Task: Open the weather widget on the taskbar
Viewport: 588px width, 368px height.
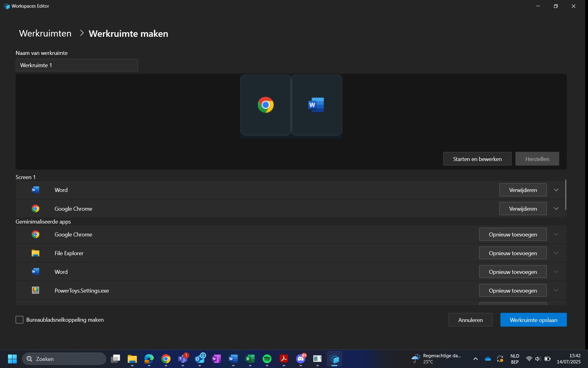Action: (x=436, y=359)
